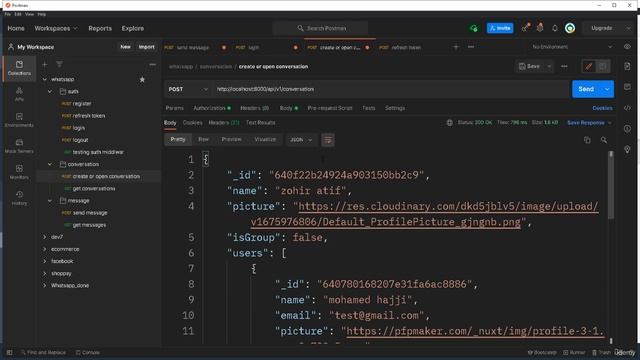Search the response with the magnifier icon
Screen dimensions: 640x360
[x=604, y=140]
